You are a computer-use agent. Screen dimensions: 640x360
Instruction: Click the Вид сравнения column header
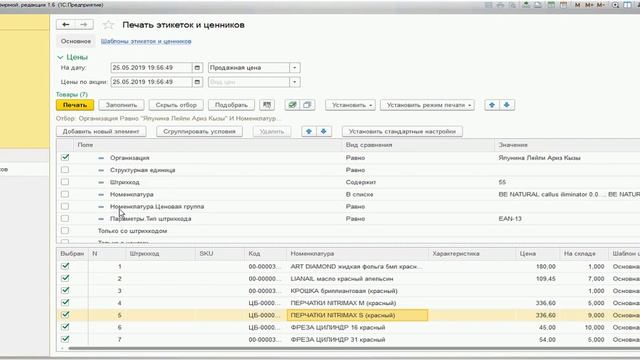tap(418, 145)
